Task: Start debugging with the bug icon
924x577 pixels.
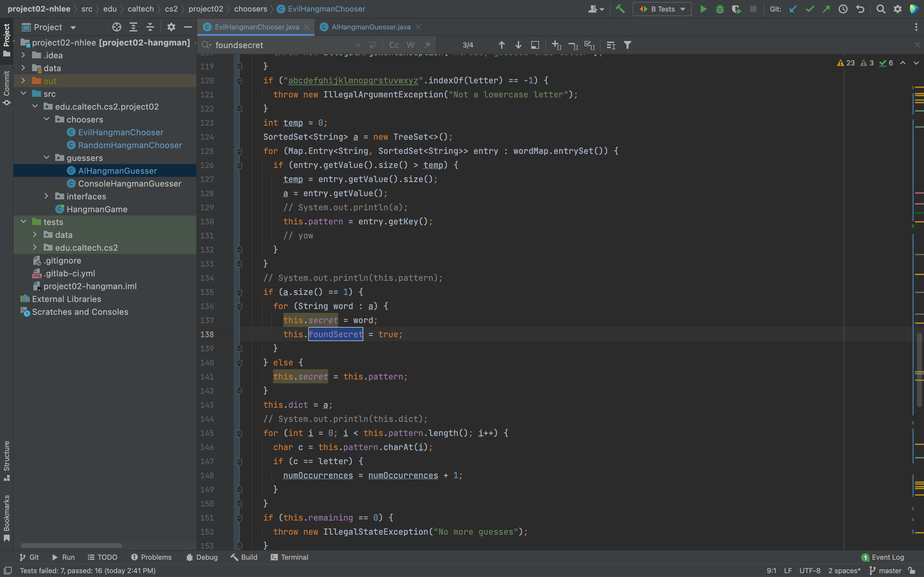Action: (720, 9)
